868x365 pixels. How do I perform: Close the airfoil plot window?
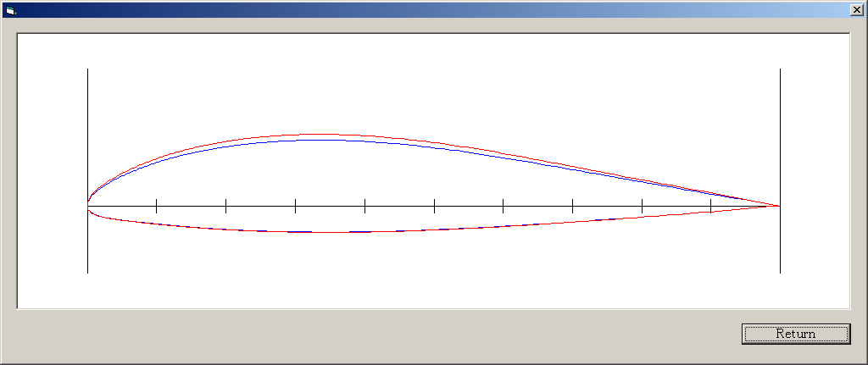[x=856, y=10]
